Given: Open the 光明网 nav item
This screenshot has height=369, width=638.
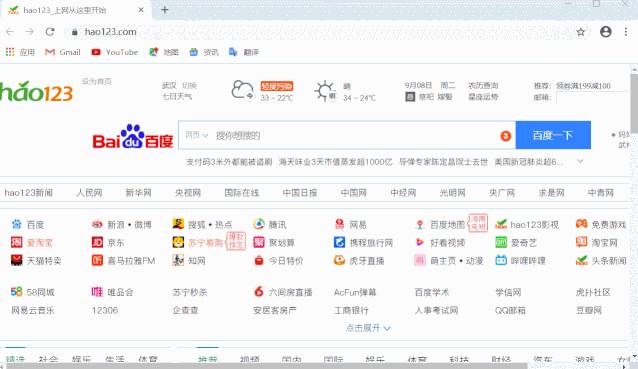Looking at the screenshot, I should coord(452,192).
